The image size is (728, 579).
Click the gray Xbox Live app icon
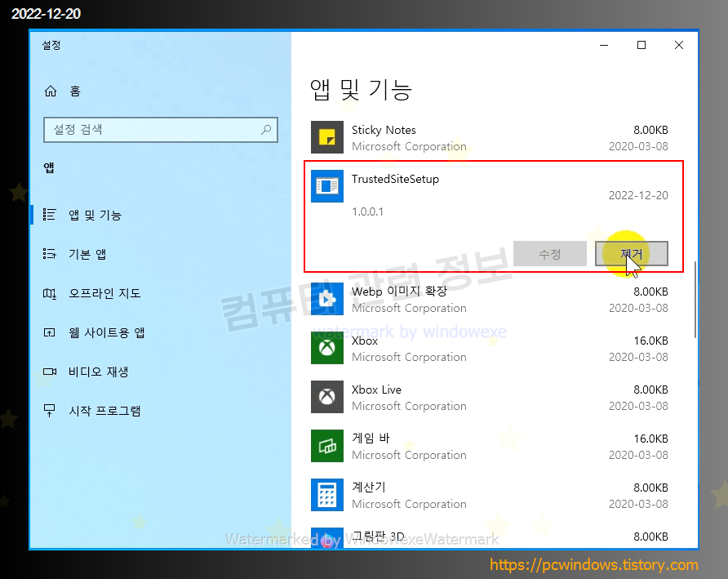326,397
